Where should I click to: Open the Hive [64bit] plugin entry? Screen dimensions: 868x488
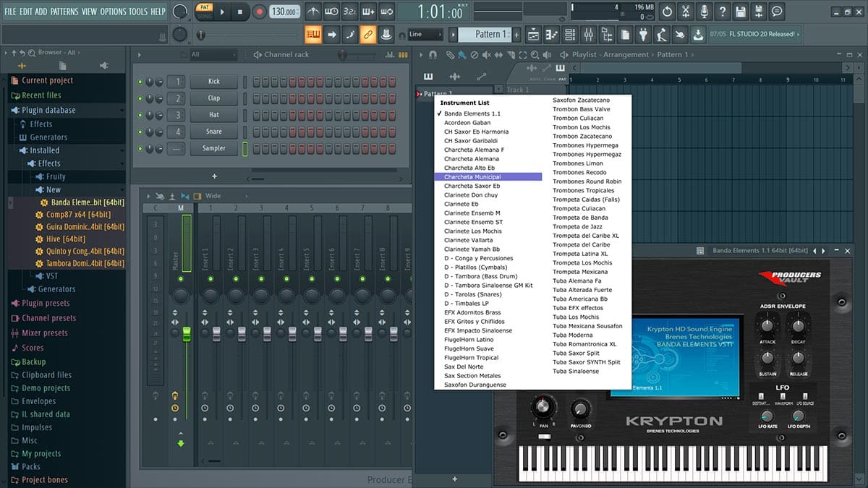66,239
